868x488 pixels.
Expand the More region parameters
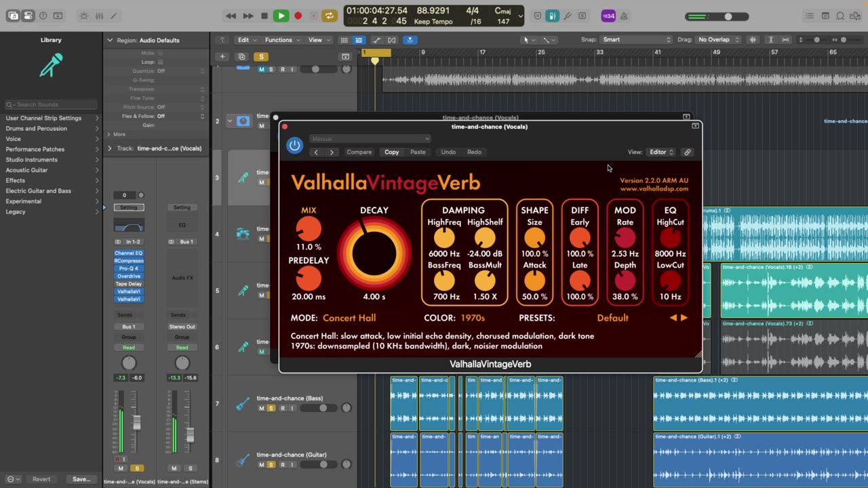pyautogui.click(x=115, y=134)
